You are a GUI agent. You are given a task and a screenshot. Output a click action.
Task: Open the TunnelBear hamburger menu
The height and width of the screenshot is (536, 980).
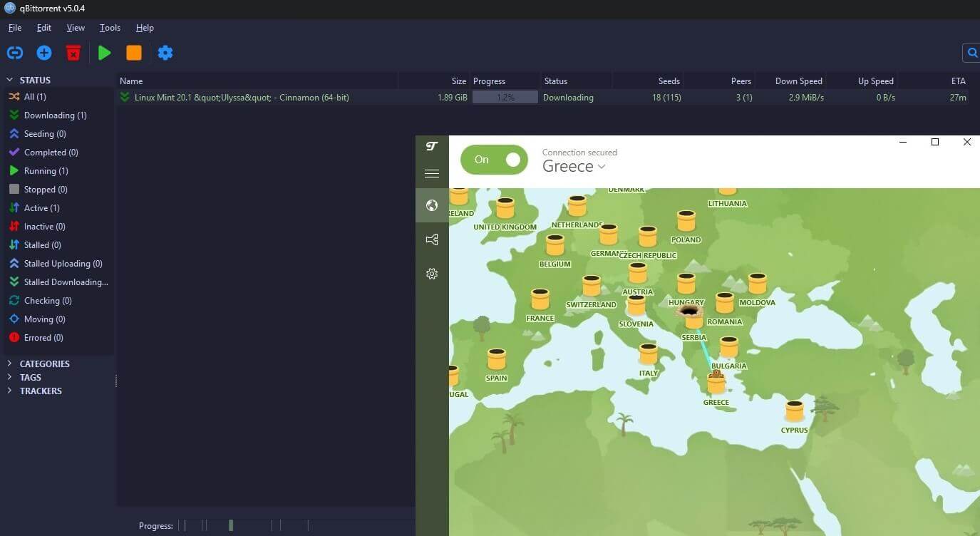(x=432, y=173)
